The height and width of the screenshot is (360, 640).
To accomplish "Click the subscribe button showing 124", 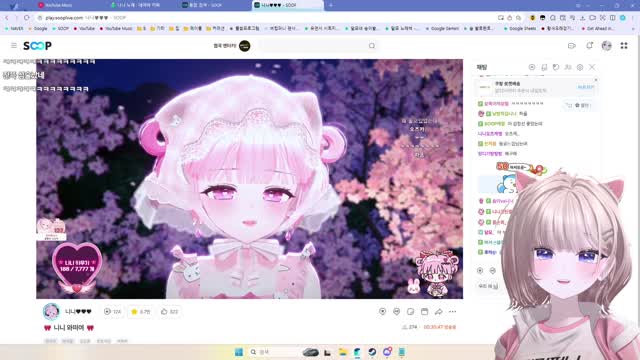I will 113,311.
